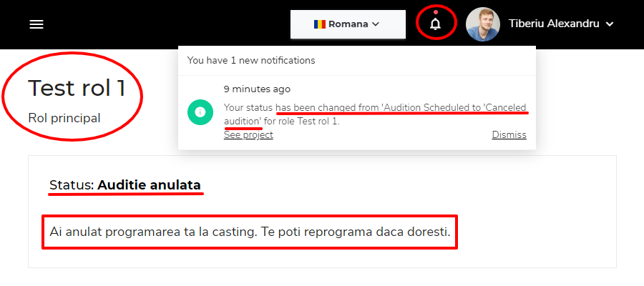Click the bold 'Auditie anulata' status value
Viewport: 644px width, 286px height.
tap(149, 185)
